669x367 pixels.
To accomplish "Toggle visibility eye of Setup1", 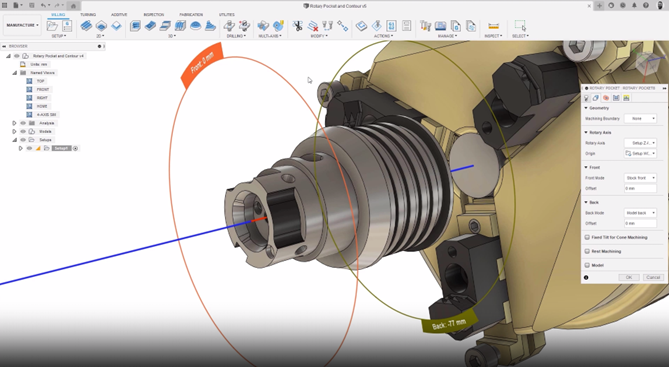I will [29, 149].
